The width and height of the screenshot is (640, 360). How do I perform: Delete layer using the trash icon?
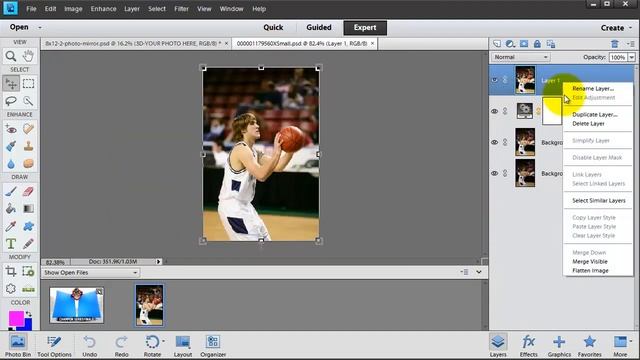(615, 44)
